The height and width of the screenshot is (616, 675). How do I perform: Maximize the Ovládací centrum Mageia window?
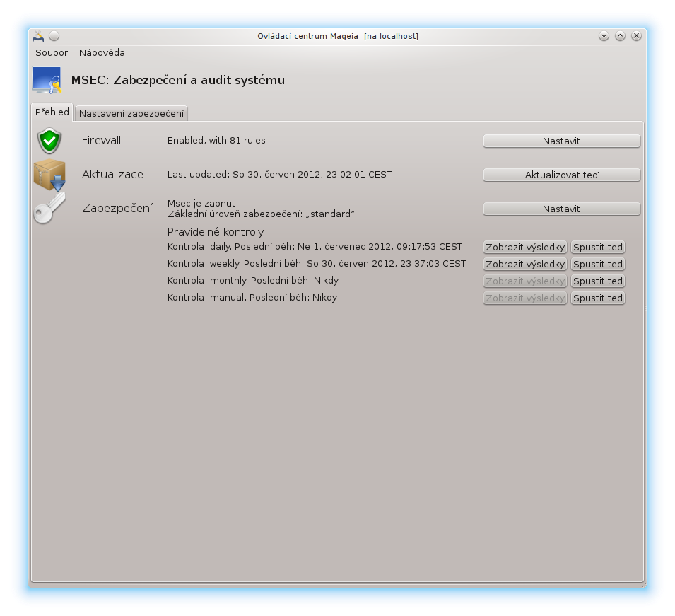620,36
